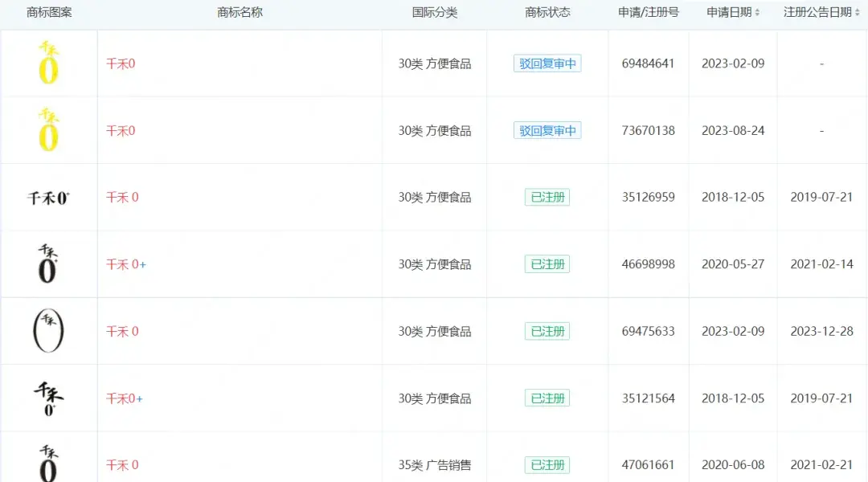Click 已注册 status tag for 47061661
868x482 pixels.
pos(547,465)
